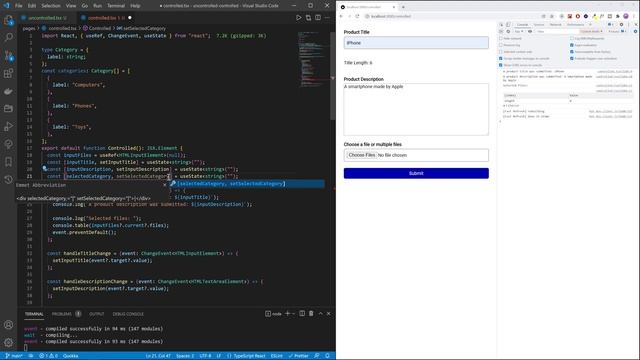Viewport: 640px width, 360px height.
Task: Expand setSelectedCategory breadcrumb symbol
Action: click(x=141, y=29)
